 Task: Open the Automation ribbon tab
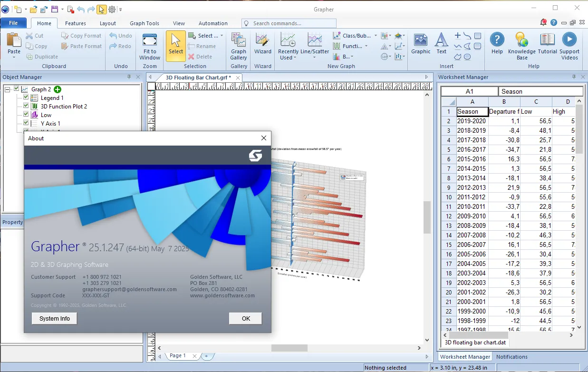[x=213, y=23]
